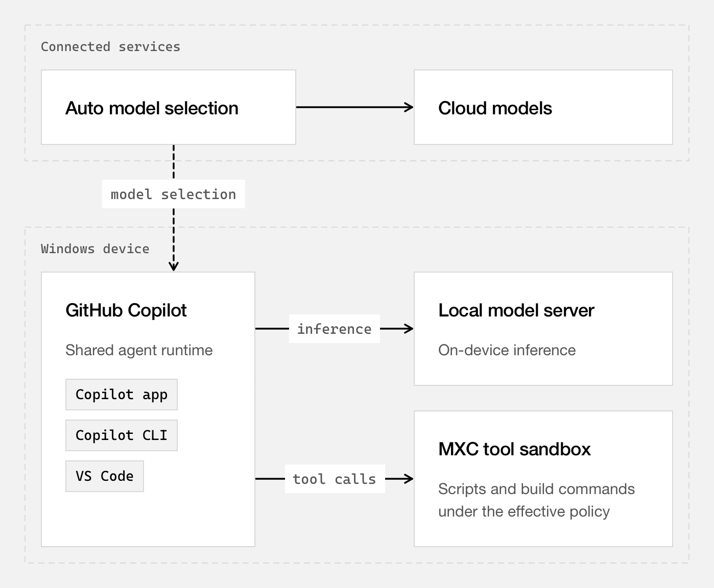714x588 pixels.
Task: Click the VS Code chip
Action: pyautogui.click(x=105, y=476)
